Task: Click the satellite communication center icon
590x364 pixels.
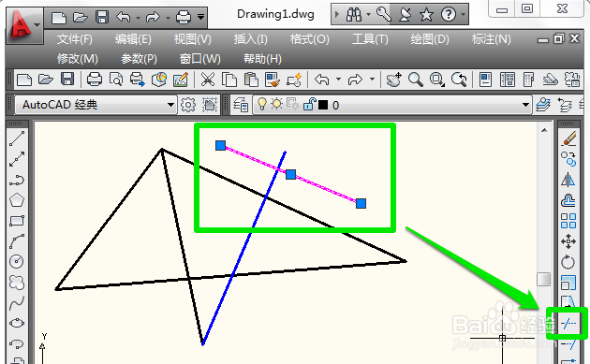Action: click(x=405, y=15)
